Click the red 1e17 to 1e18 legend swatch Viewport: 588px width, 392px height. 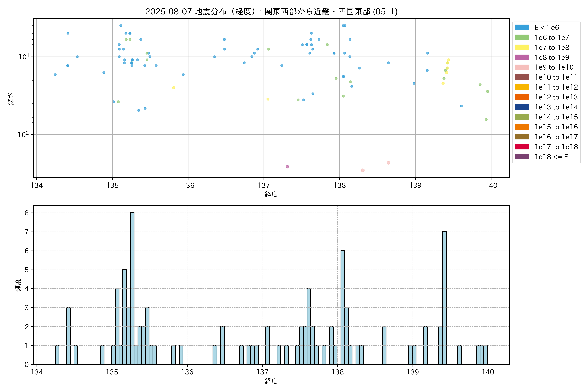pos(522,147)
